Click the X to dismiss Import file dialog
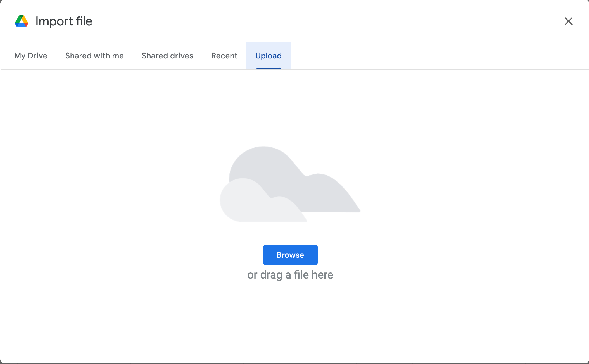 point(569,21)
